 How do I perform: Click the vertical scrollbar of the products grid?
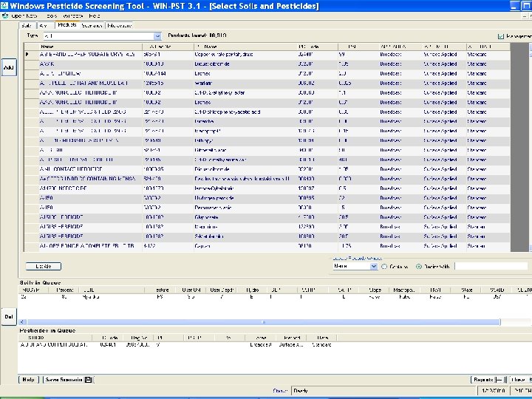point(530,148)
